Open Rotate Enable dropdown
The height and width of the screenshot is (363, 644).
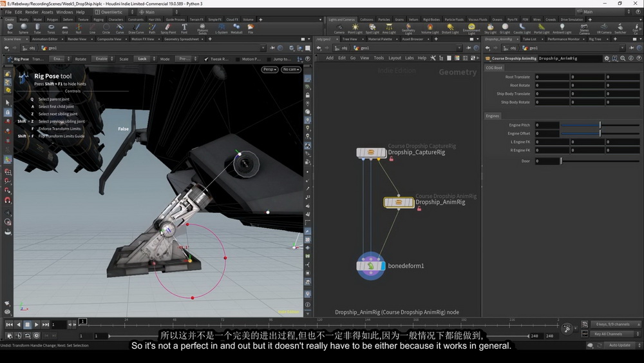tap(102, 59)
